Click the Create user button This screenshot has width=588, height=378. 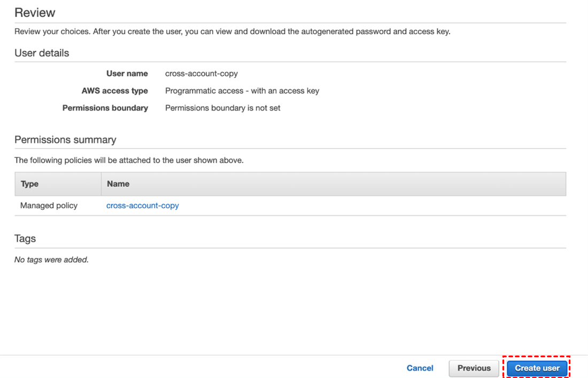click(537, 368)
